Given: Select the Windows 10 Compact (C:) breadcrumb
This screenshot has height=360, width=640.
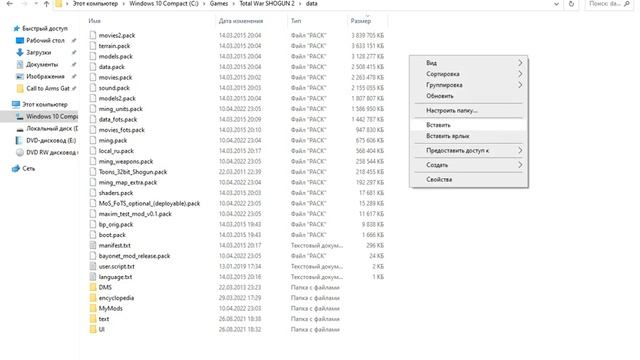Looking at the screenshot, I should 164,4.
